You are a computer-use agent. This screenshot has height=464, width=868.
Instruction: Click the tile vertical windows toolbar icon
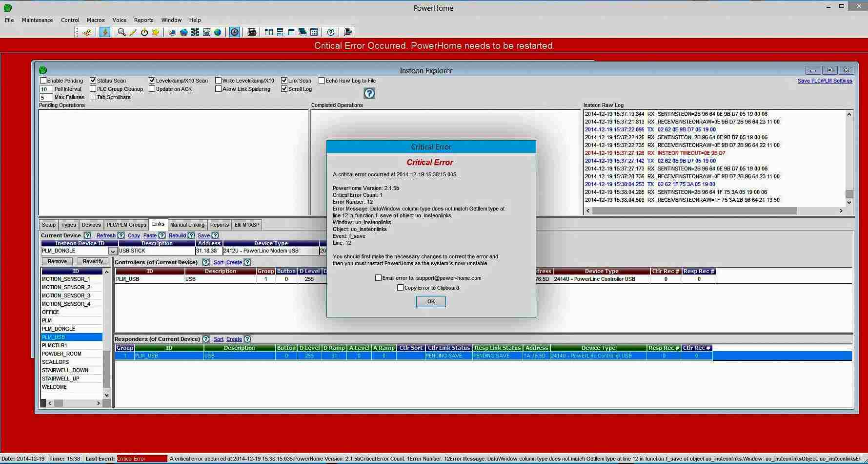[269, 32]
